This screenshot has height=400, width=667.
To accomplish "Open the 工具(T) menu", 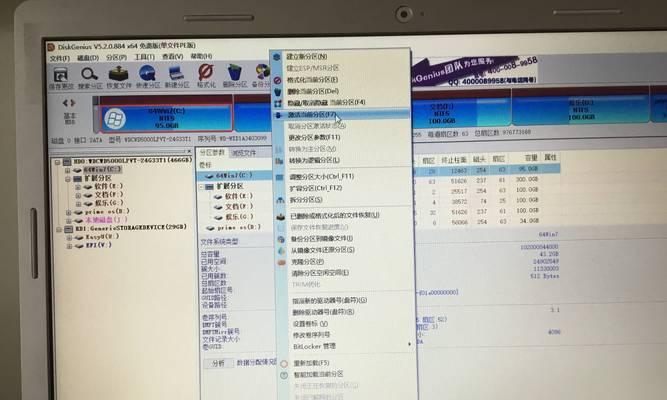I will coord(145,57).
